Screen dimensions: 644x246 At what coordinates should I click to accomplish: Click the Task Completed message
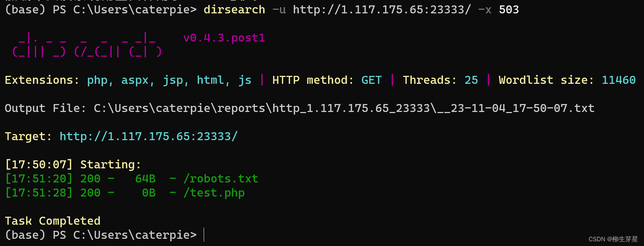pyautogui.click(x=53, y=221)
